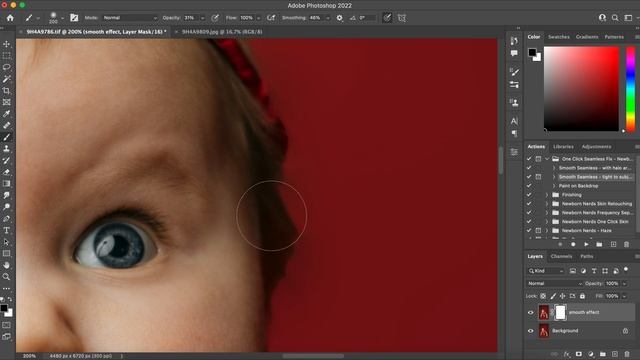The height and width of the screenshot is (360, 640).
Task: Select the Rectangle shape tool
Action: point(7,253)
